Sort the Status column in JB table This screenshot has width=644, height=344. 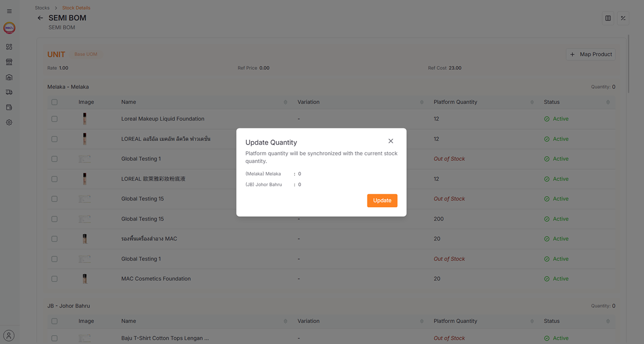click(x=608, y=321)
